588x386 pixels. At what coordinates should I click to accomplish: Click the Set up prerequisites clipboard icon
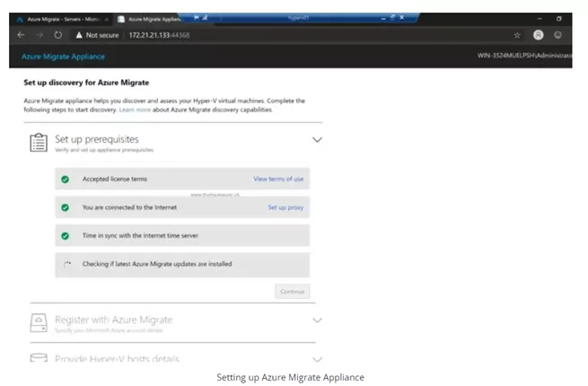coord(39,143)
